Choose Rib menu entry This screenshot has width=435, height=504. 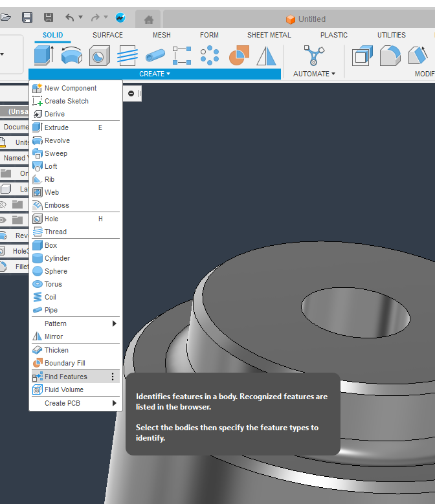pyautogui.click(x=76, y=179)
